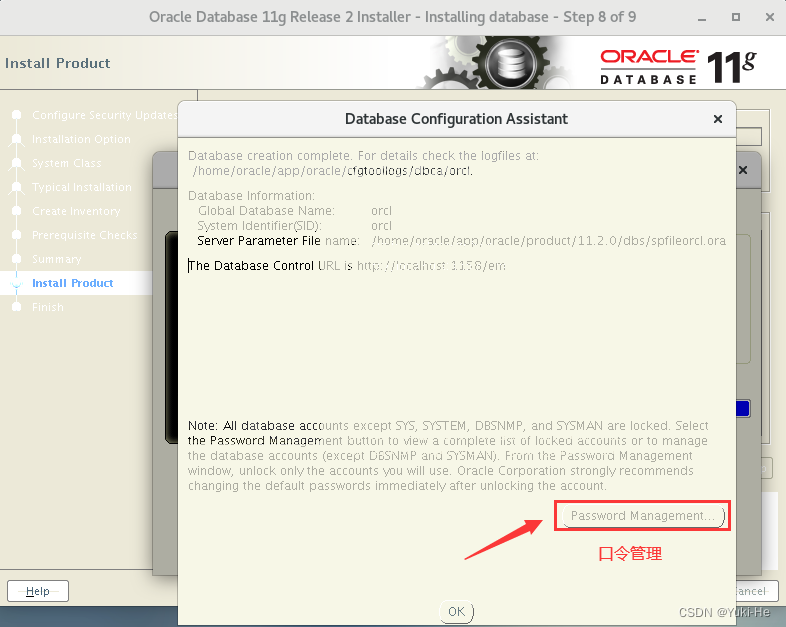Select Install Product step in sidebar

pos(73,283)
